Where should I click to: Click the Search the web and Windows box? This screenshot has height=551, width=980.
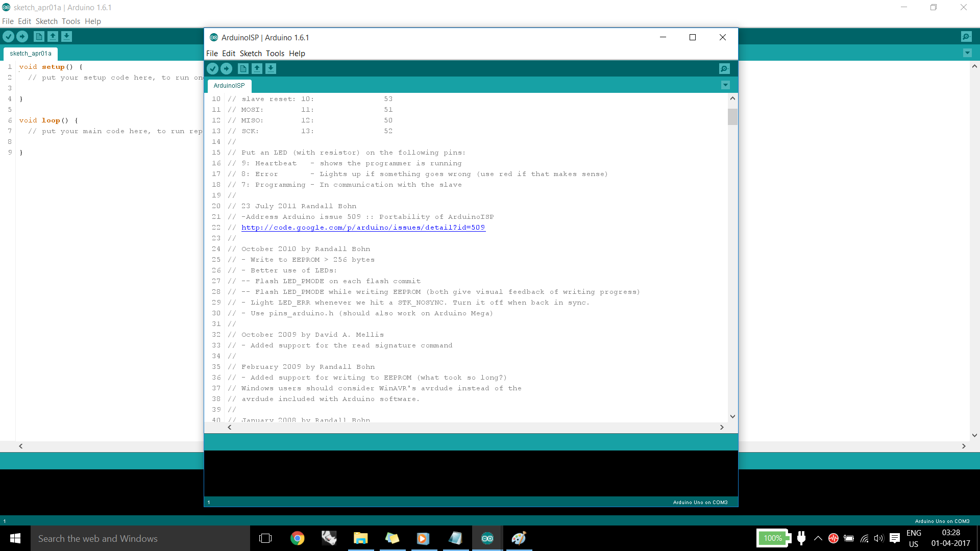140,538
